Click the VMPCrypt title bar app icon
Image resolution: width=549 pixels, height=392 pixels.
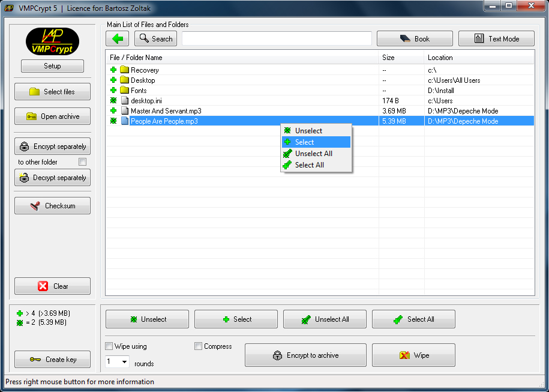click(9, 8)
